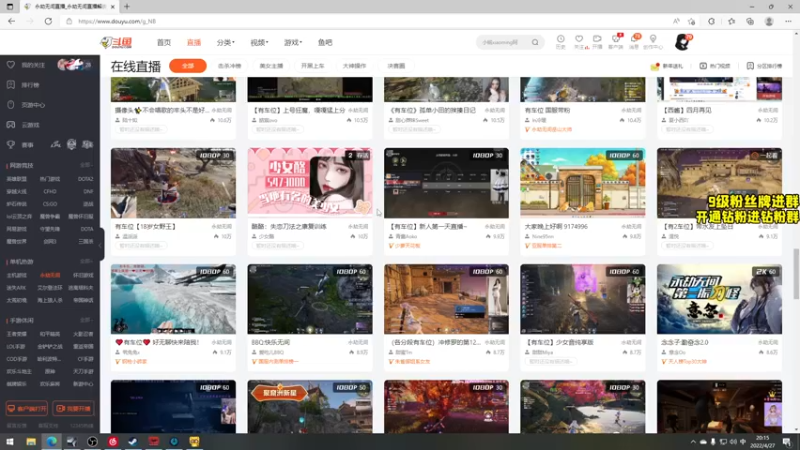Open the highlighted 永劫无间 category link

click(x=50, y=276)
